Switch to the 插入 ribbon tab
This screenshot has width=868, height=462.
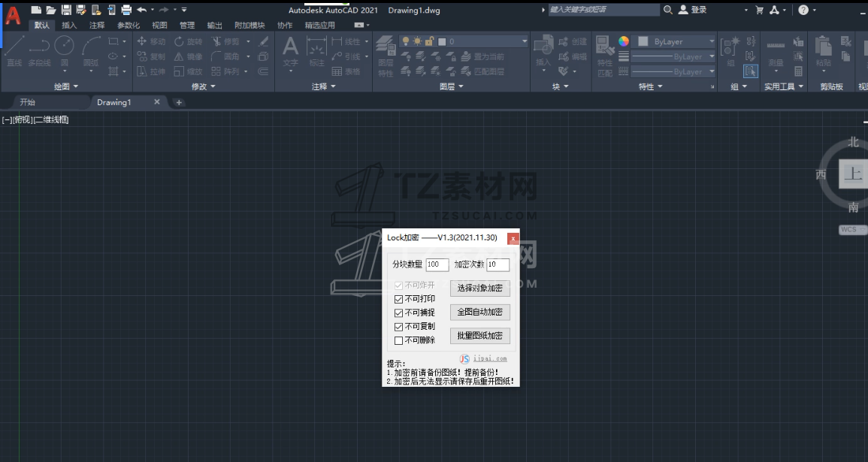click(69, 25)
